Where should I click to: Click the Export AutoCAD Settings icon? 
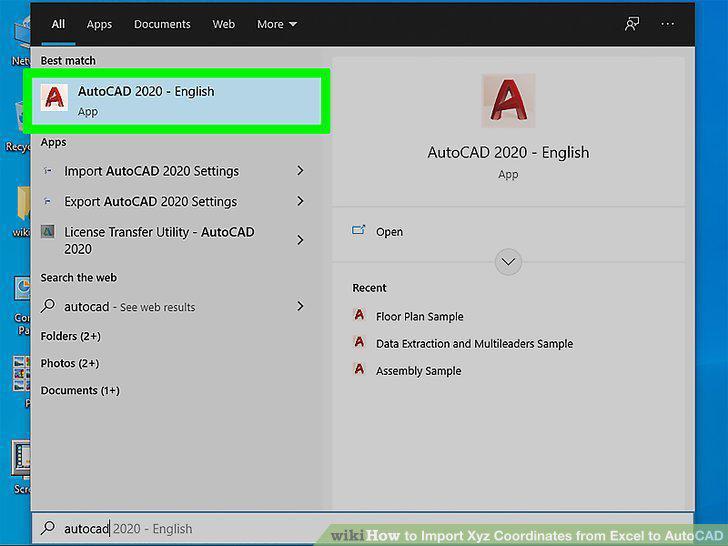click(x=48, y=202)
